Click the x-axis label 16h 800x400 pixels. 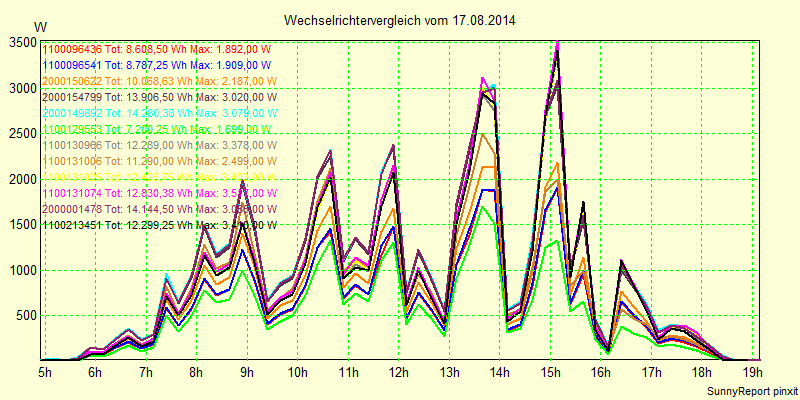tap(601, 371)
